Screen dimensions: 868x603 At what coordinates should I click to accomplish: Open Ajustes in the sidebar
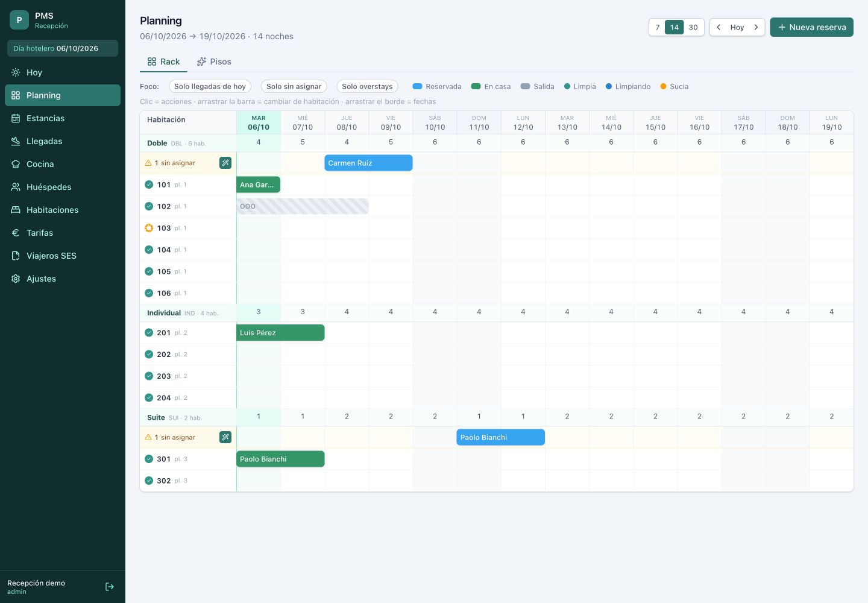[63, 279]
